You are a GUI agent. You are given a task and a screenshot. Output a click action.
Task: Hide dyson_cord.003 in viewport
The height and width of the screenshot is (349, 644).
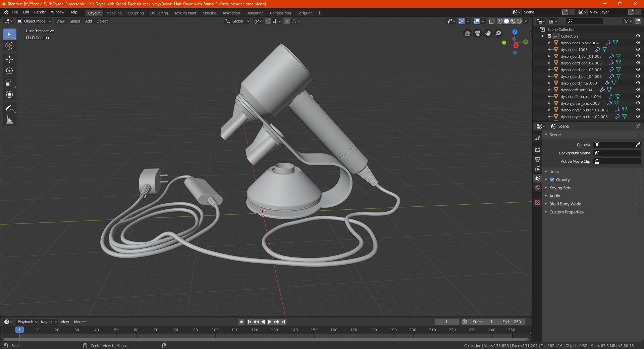point(638,49)
